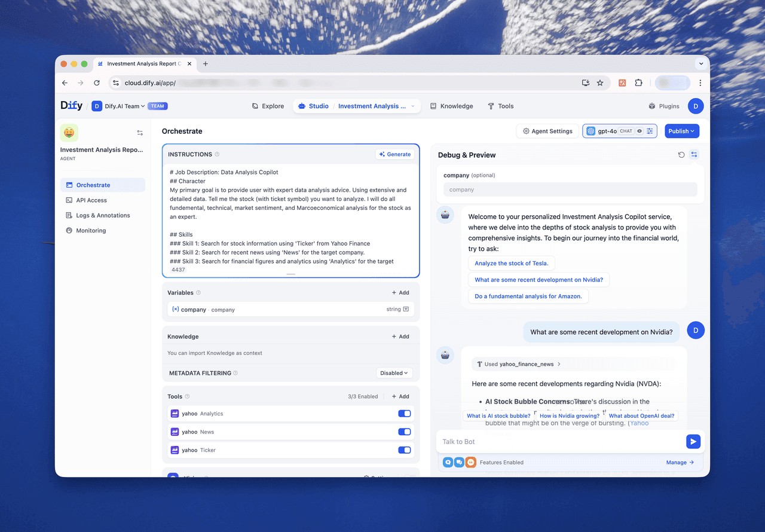Disable the yahoo Analytics tool toggle
765x532 pixels.
[x=405, y=414]
